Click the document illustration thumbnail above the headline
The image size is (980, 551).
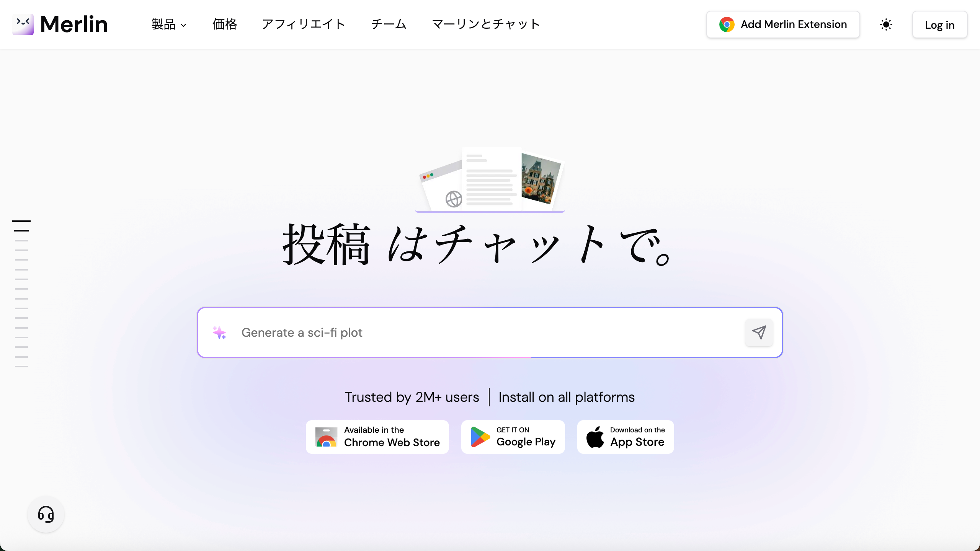(491, 179)
